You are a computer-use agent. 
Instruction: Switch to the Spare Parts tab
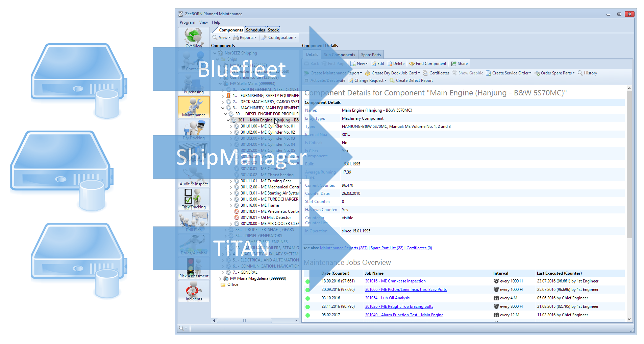(x=371, y=55)
